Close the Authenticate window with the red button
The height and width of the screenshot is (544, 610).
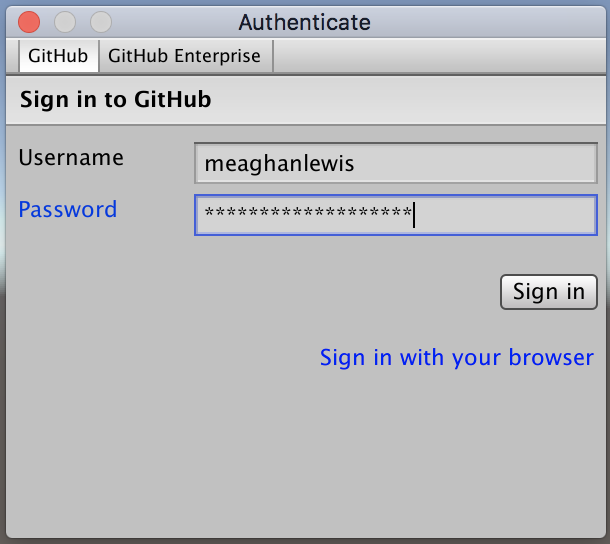[29, 22]
